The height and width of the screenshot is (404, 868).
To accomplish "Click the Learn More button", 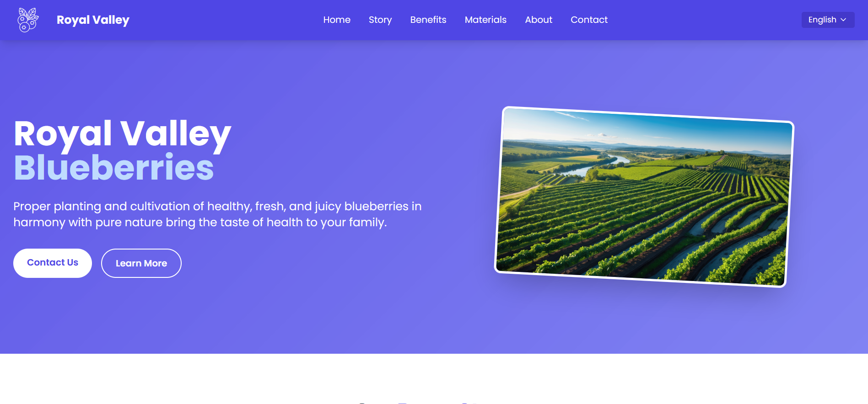I will click(141, 263).
